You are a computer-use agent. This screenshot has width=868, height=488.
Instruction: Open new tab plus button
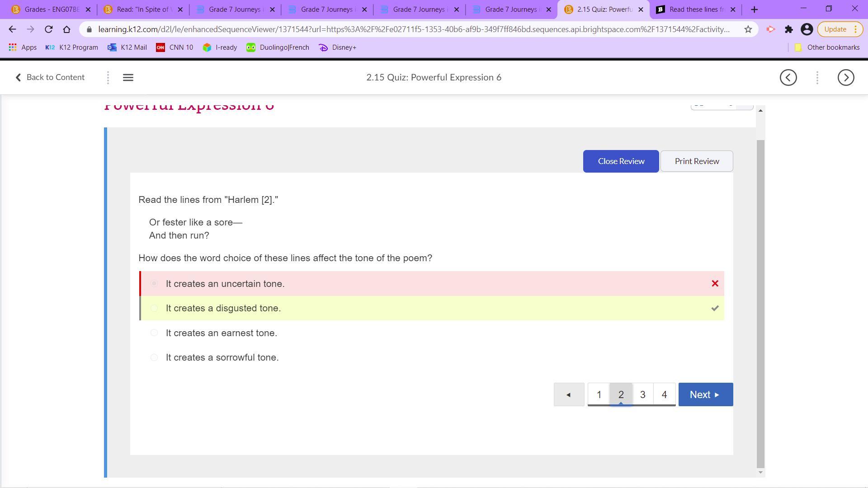tap(754, 9)
